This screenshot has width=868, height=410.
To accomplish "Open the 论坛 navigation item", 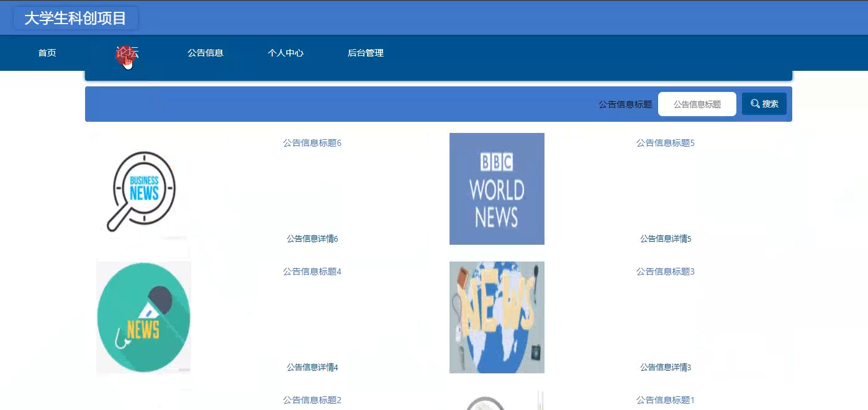I will 127,53.
